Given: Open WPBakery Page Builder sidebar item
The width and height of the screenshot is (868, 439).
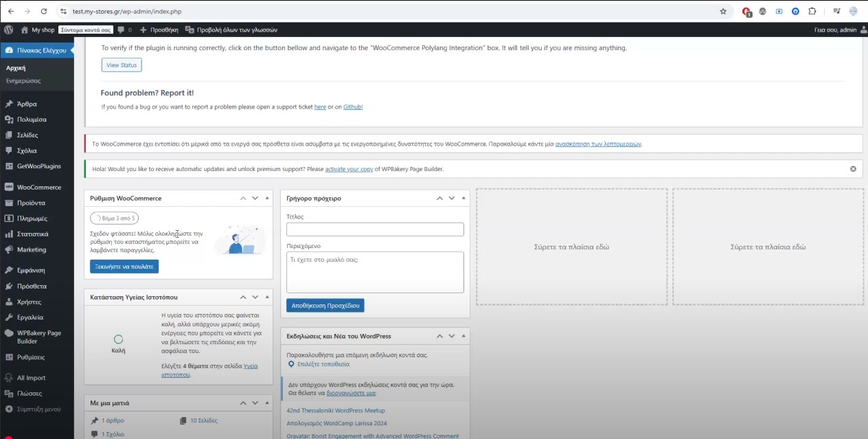Looking at the screenshot, I should pyautogui.click(x=37, y=337).
